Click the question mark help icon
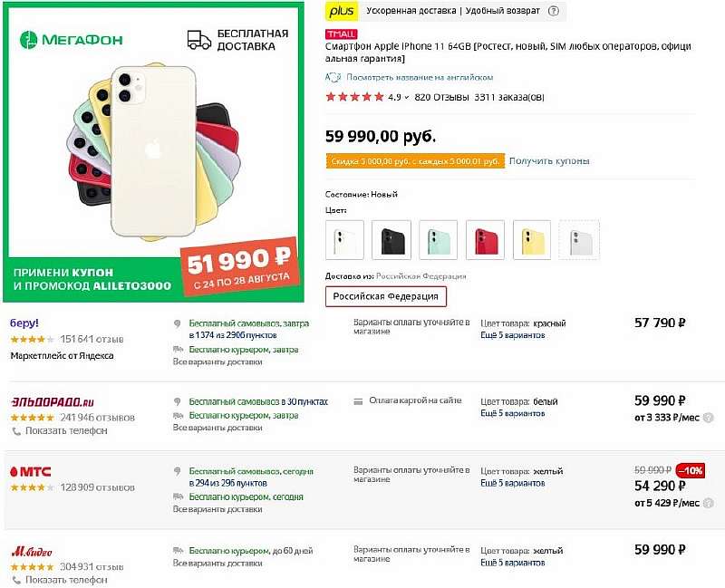 coord(554,12)
